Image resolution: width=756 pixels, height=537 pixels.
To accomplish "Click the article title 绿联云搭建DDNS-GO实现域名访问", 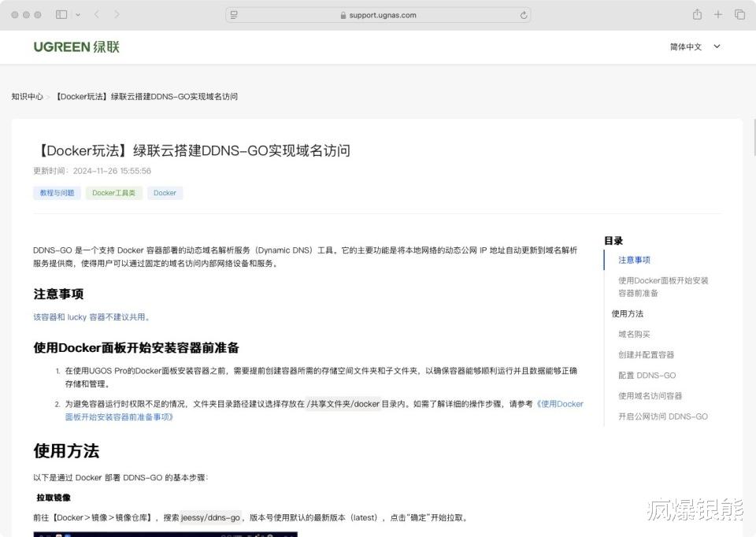I will [x=242, y=150].
